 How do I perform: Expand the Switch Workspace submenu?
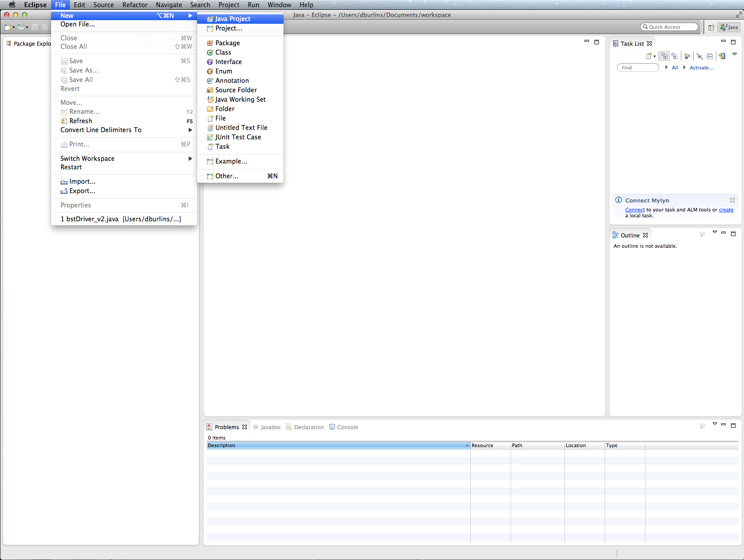click(x=124, y=159)
